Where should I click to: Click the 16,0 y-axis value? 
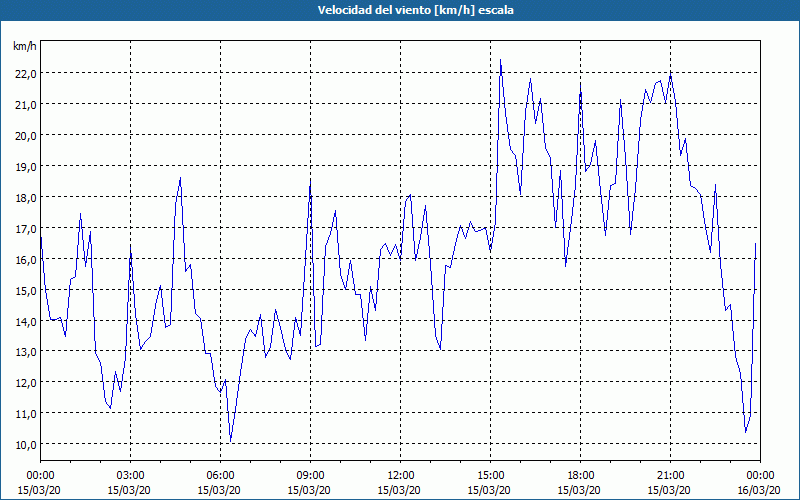point(27,259)
